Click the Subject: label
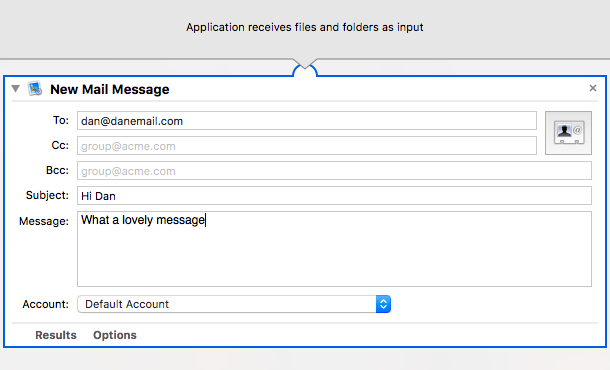The height and width of the screenshot is (370, 610). 47,195
